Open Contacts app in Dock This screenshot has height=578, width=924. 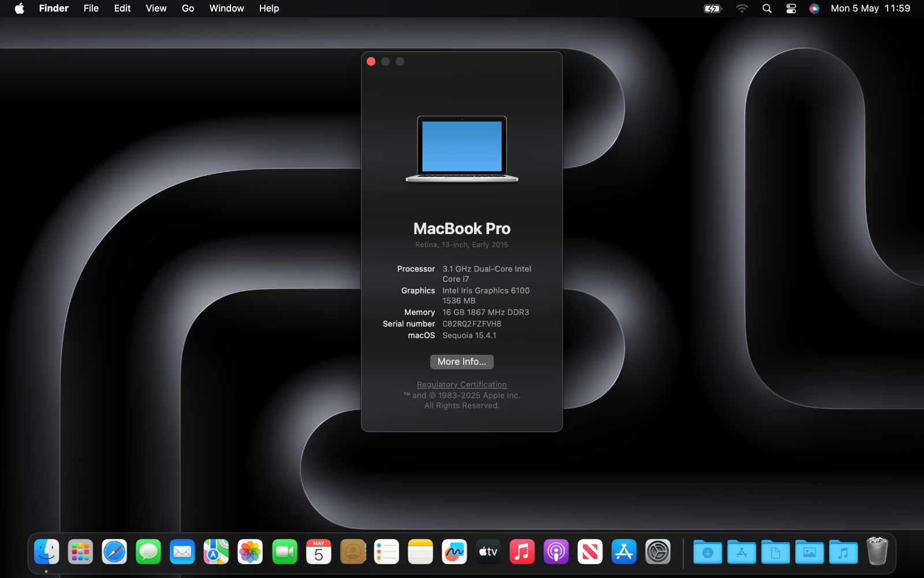coord(352,552)
